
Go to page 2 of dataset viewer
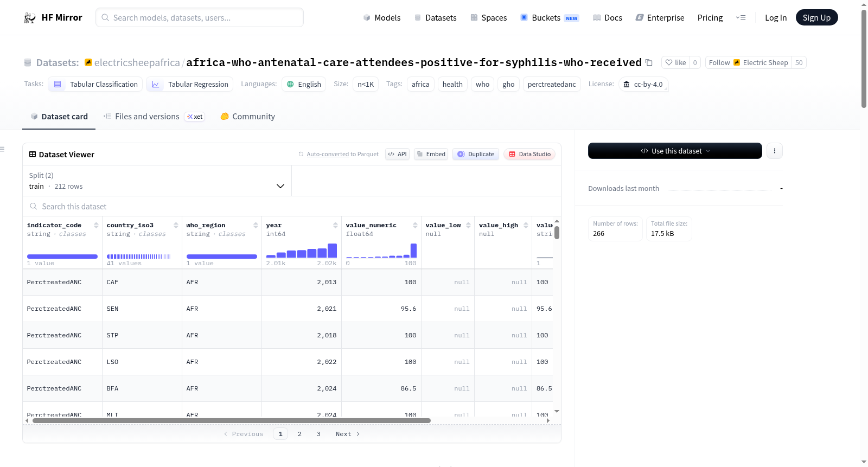tap(299, 434)
